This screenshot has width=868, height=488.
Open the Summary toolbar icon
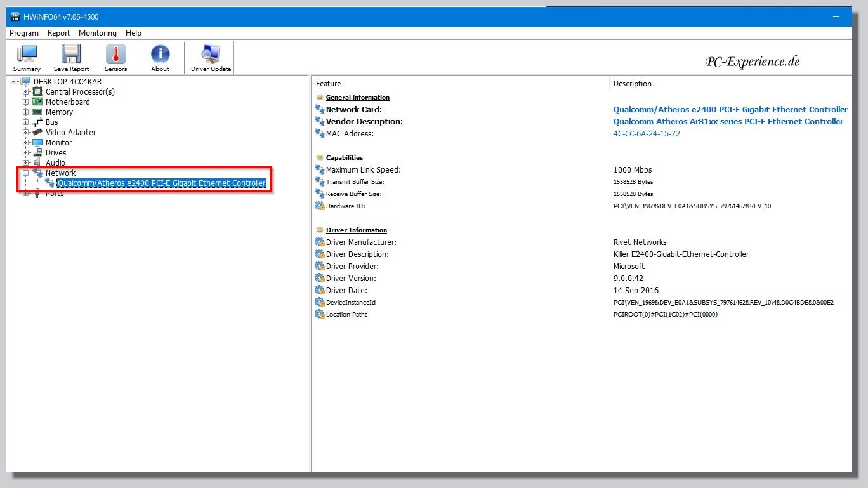[27, 58]
